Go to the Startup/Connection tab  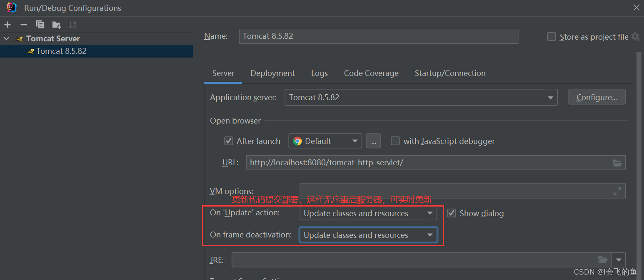[450, 73]
